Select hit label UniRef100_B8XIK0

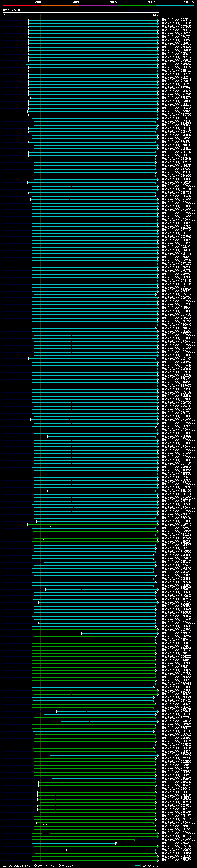[x=176, y=358]
